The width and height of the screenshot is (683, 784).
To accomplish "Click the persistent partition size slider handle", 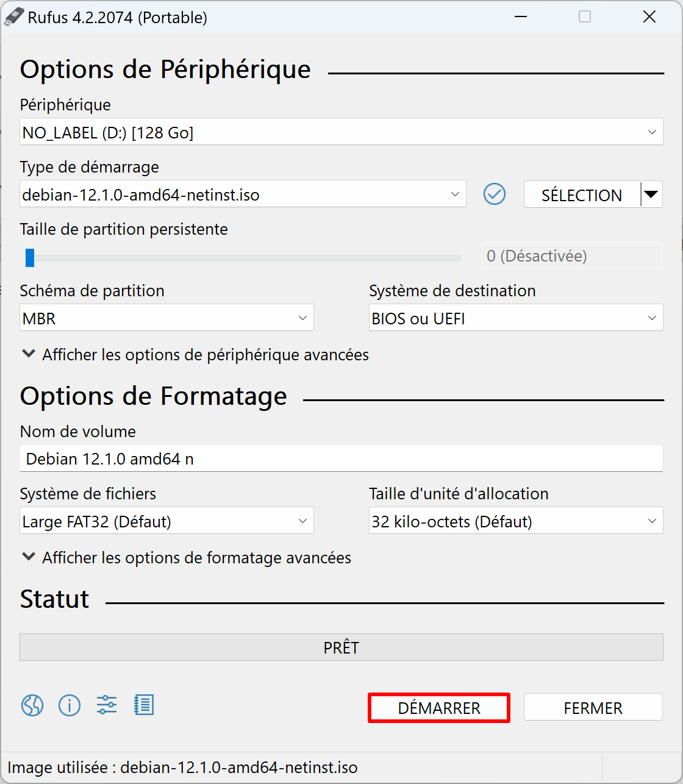I will pos(30,257).
